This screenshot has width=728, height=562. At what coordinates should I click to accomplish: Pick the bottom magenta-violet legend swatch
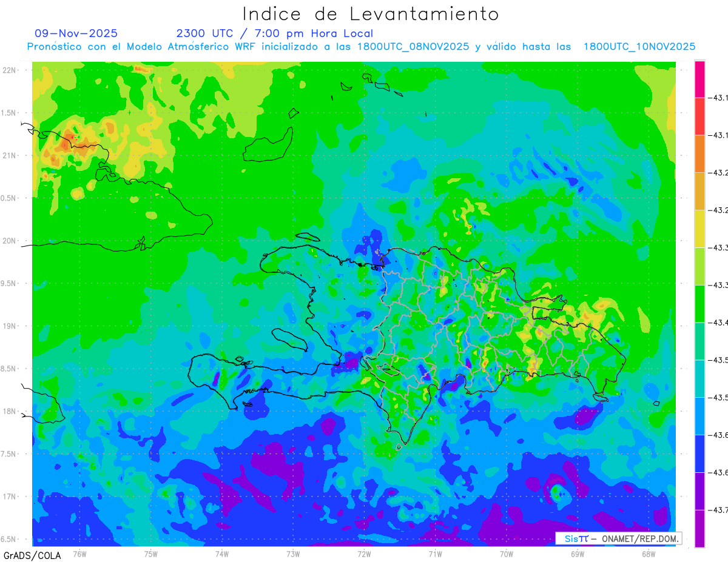699,529
